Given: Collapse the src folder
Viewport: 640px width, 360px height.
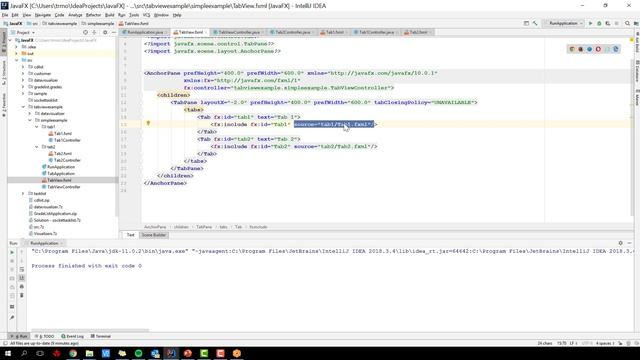Looking at the screenshot, I should pos(17,60).
